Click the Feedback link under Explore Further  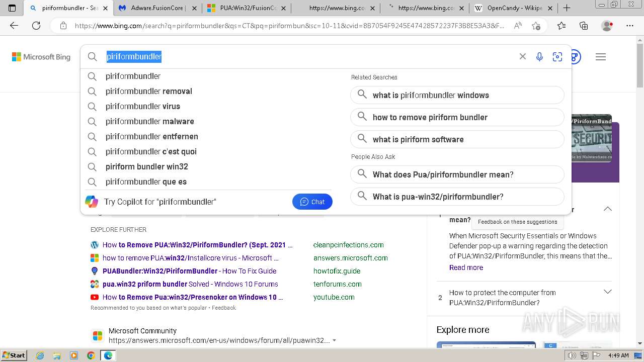click(x=224, y=308)
